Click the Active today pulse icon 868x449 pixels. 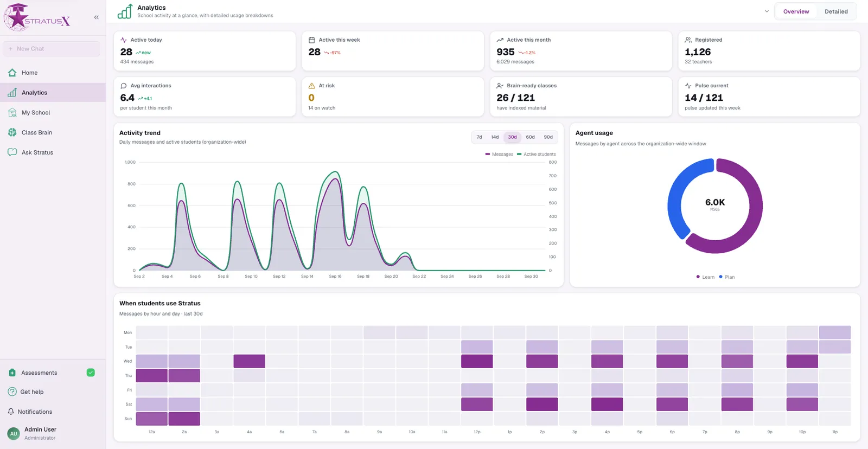(x=124, y=40)
